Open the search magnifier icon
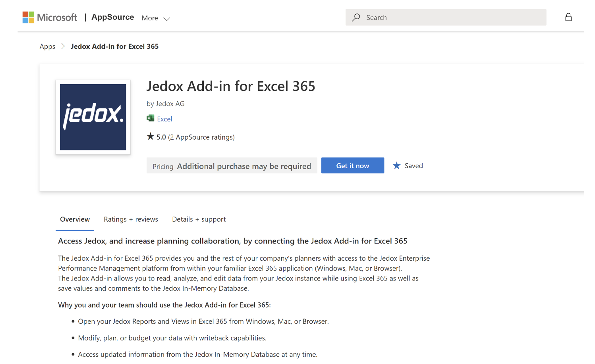Viewport: 595px width, 364px height. [x=356, y=17]
